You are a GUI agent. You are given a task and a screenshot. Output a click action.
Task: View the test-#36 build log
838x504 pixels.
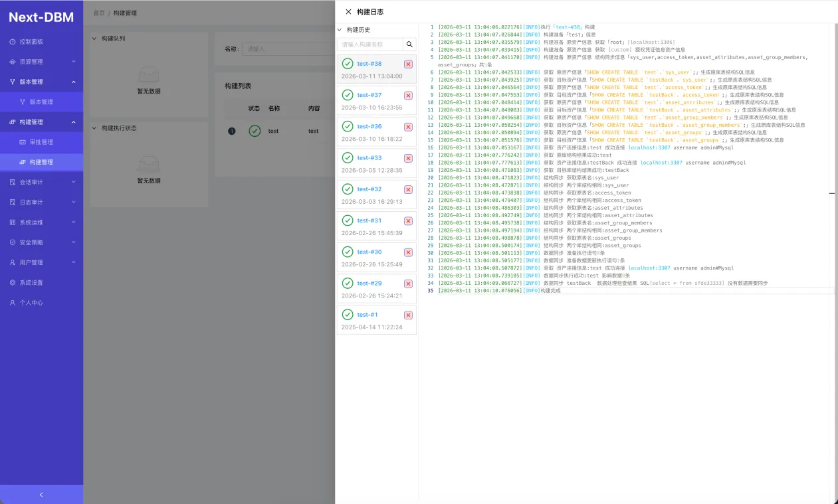(369, 126)
